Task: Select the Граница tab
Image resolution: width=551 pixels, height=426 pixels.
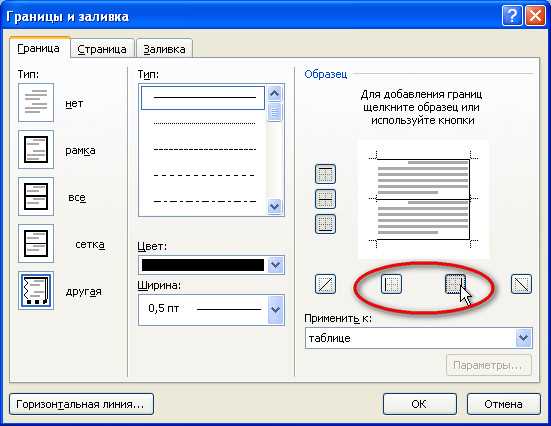Action: pos(39,48)
